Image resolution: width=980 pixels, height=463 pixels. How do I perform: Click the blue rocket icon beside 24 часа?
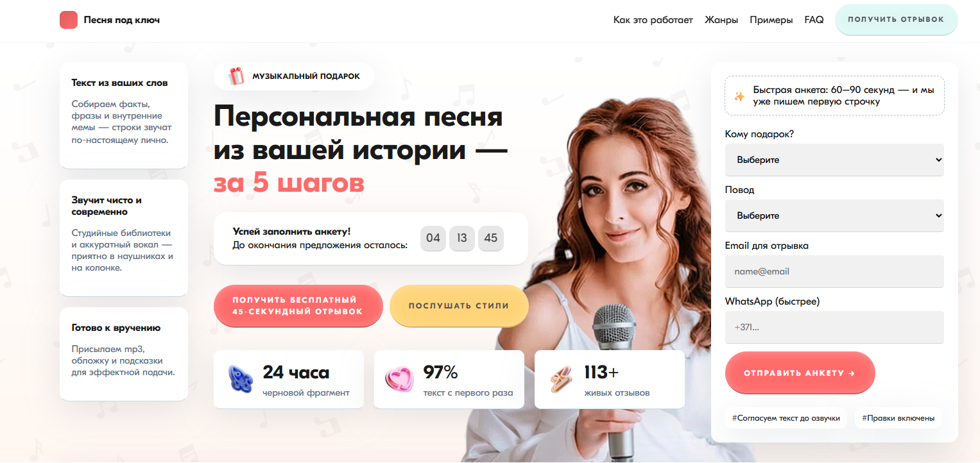[241, 378]
